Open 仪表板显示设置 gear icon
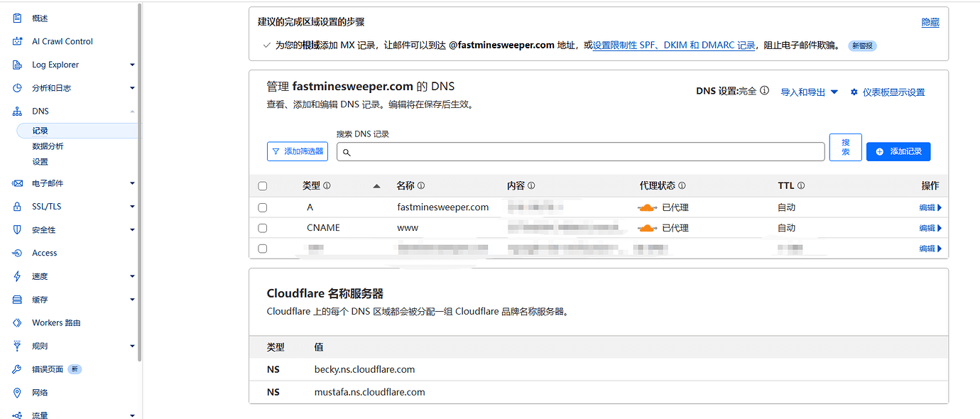Screen dimensions: 980x419 (854, 92)
